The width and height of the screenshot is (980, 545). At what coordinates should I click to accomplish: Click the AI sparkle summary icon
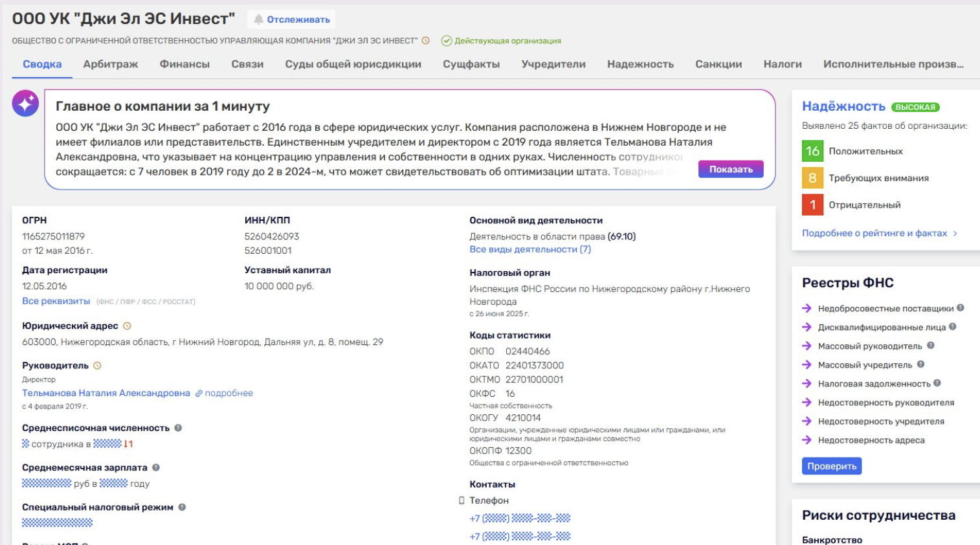25,104
